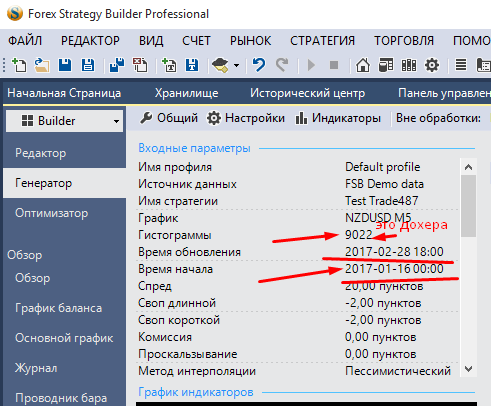Click scrollbar down arrow in parameters list
Viewport: 491px width, 406px height.
[468, 369]
